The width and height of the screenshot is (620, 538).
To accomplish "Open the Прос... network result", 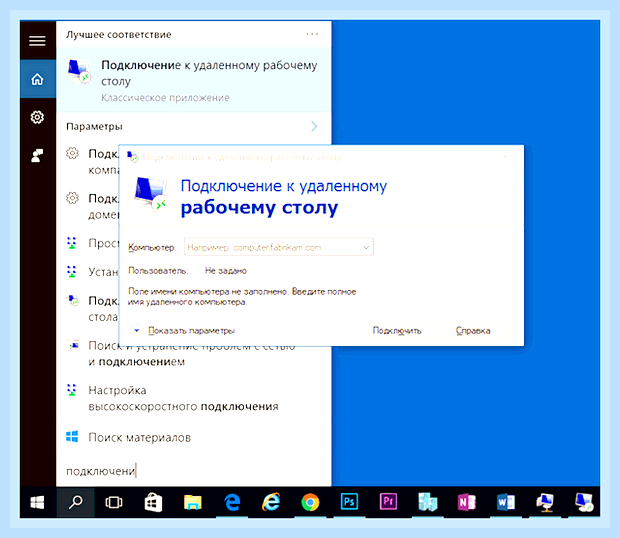I will point(92,243).
